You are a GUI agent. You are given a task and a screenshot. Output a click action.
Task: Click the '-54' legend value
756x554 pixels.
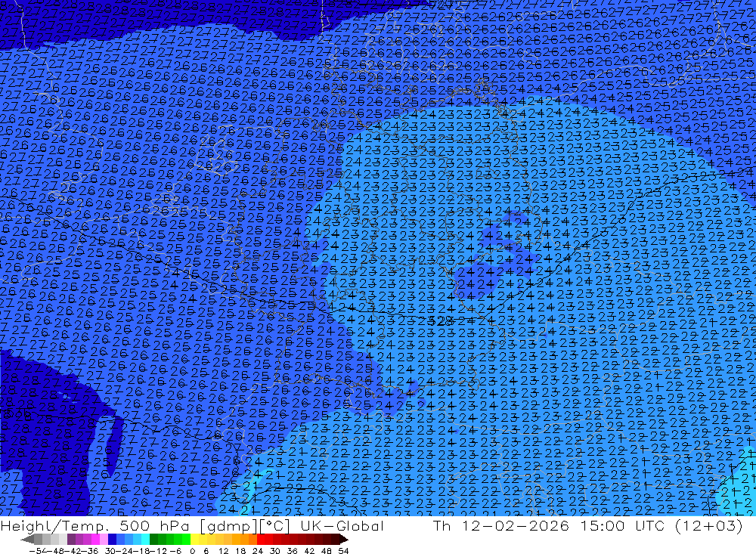pos(37,551)
